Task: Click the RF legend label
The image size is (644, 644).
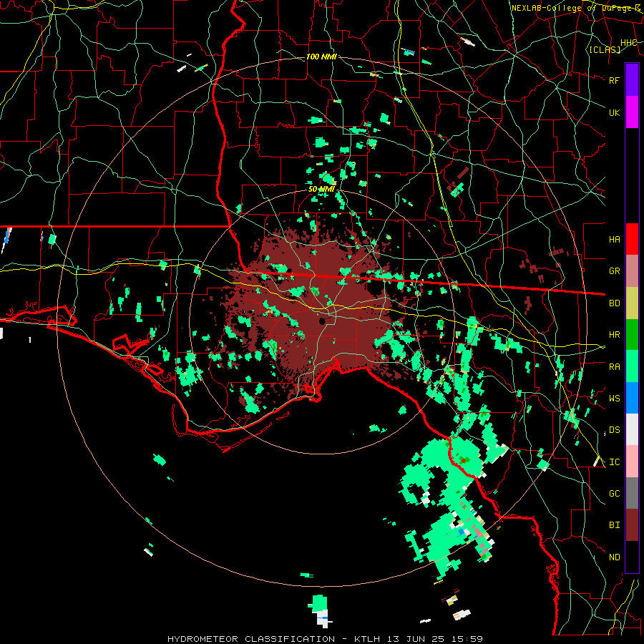Action: pos(614,80)
